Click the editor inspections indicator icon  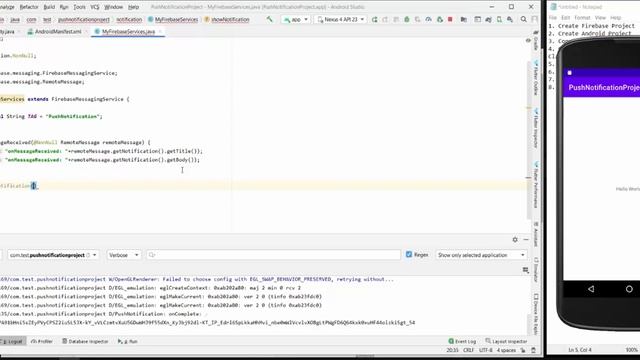(x=528, y=40)
